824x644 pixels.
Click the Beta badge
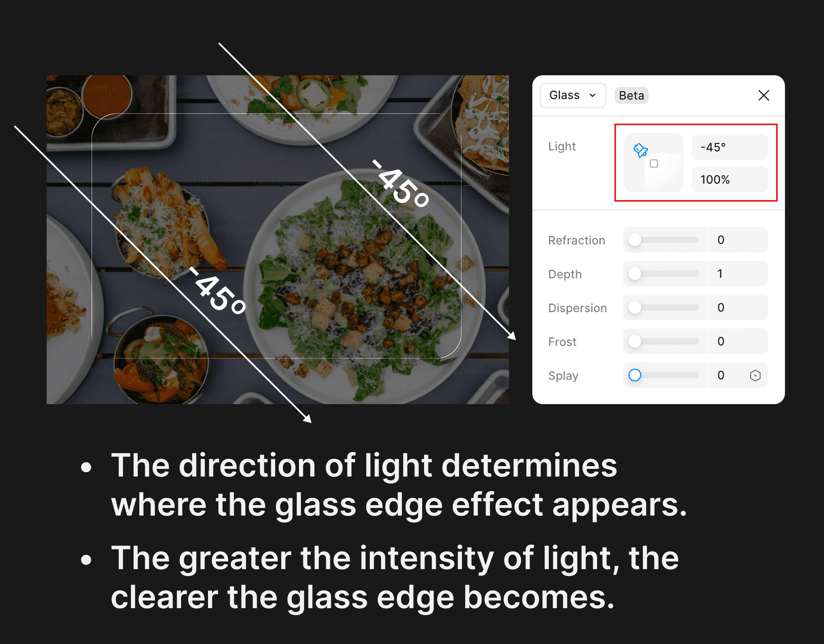[631, 95]
